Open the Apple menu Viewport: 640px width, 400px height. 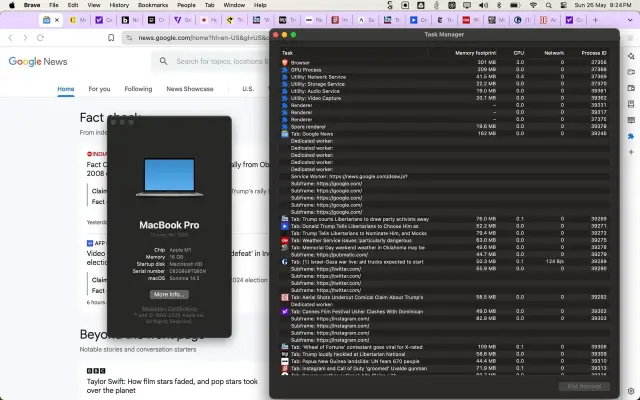pos(12,5)
